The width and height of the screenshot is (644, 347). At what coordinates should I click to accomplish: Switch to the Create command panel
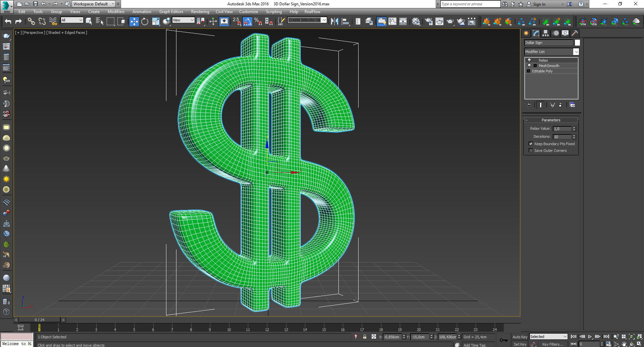(526, 33)
